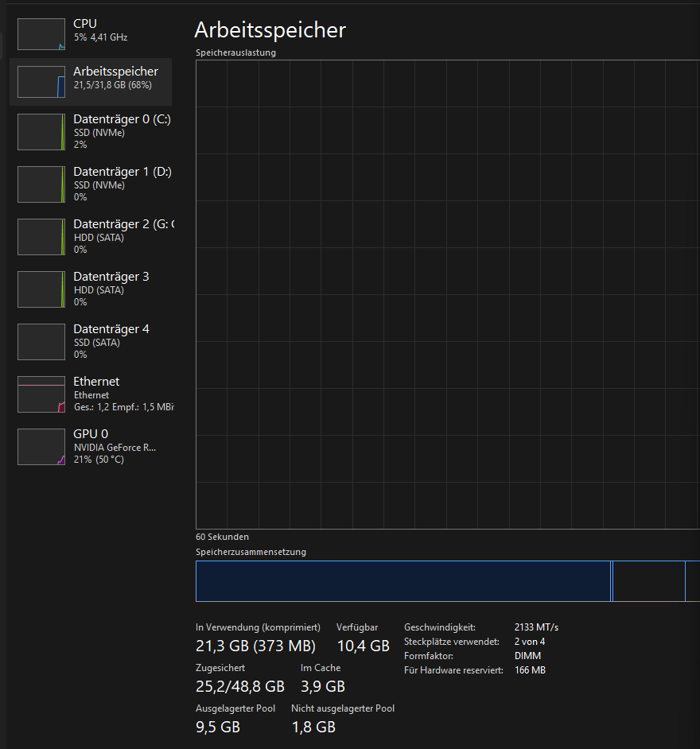Open Datenträger 3 HDD (SATA) entry

(x=91, y=289)
